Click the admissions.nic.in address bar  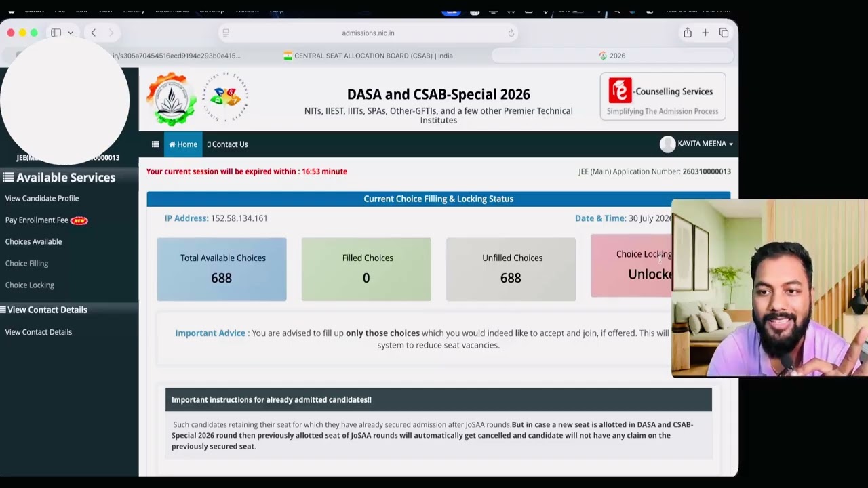[x=368, y=33]
